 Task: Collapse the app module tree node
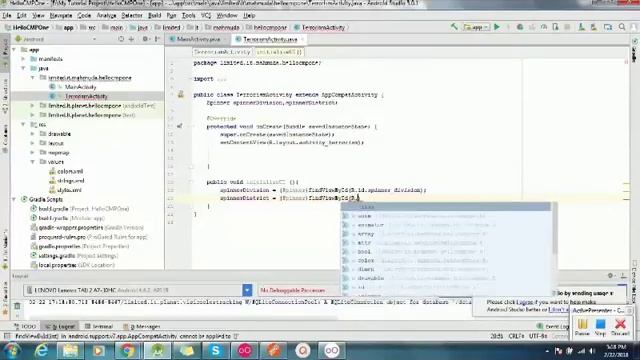pos(14,49)
